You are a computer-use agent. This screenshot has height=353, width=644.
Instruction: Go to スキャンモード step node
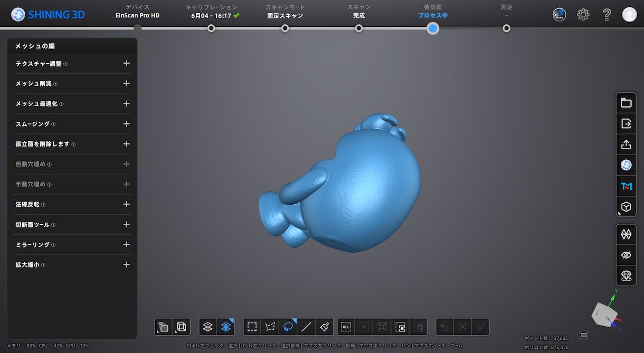point(285,28)
